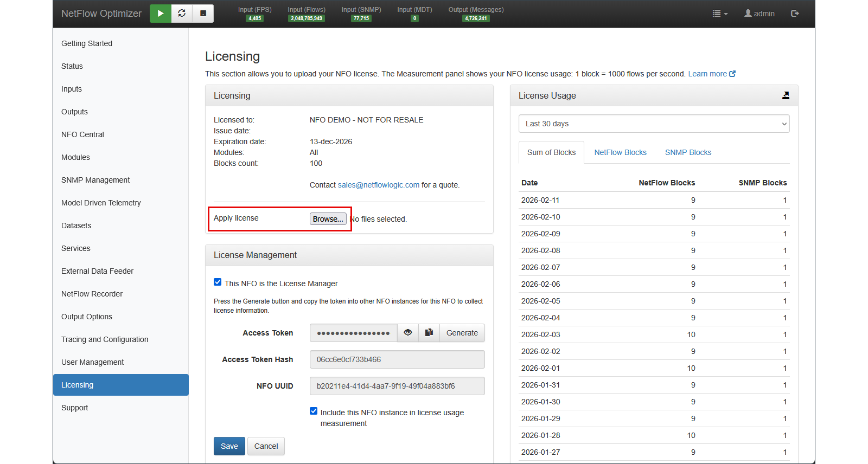Click the stop square icon in header

point(203,14)
